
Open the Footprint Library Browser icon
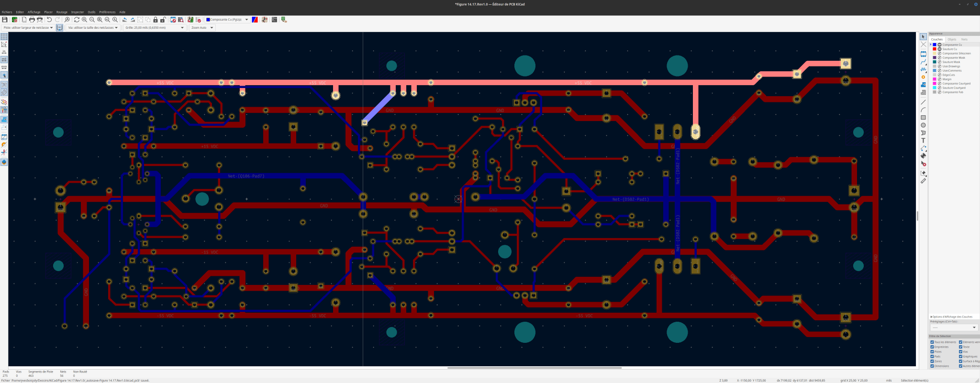tap(181, 20)
